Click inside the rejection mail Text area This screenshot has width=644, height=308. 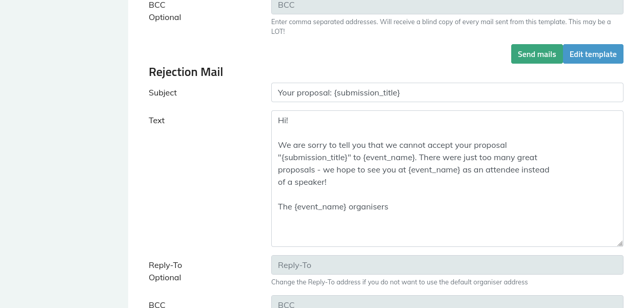pos(447,226)
